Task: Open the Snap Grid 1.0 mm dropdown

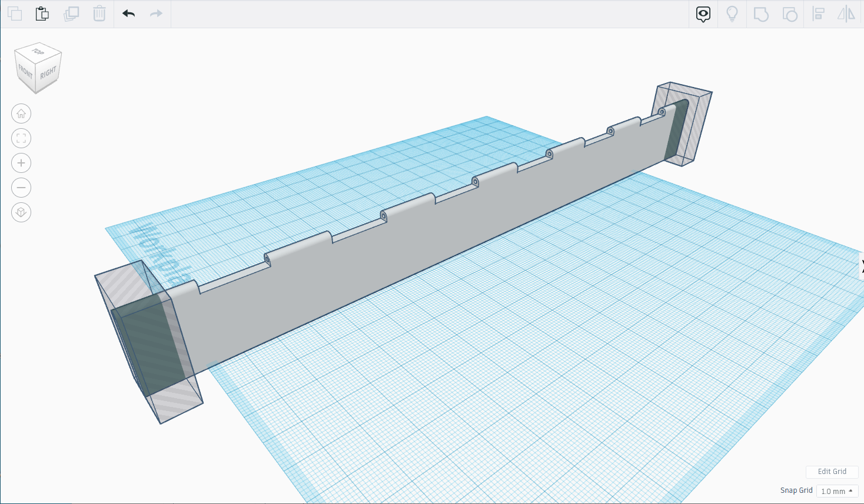Action: click(x=837, y=491)
